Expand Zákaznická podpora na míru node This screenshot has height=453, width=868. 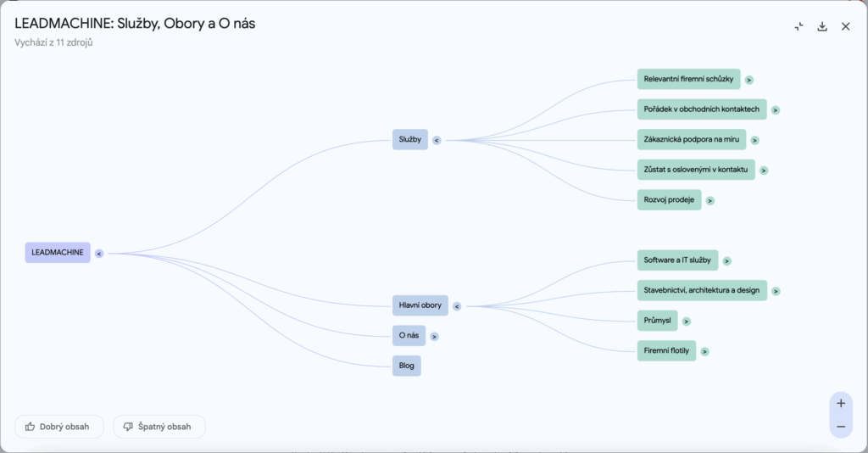coord(754,141)
